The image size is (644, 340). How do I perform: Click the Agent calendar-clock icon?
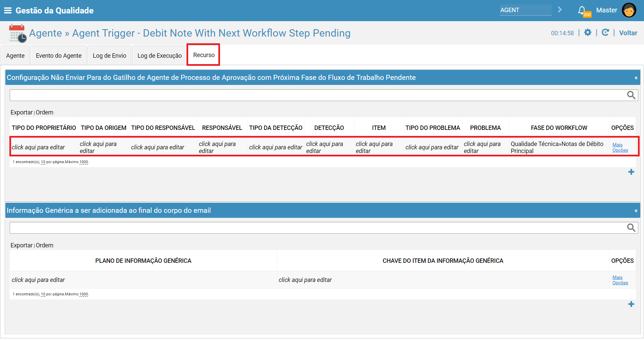pyautogui.click(x=17, y=33)
